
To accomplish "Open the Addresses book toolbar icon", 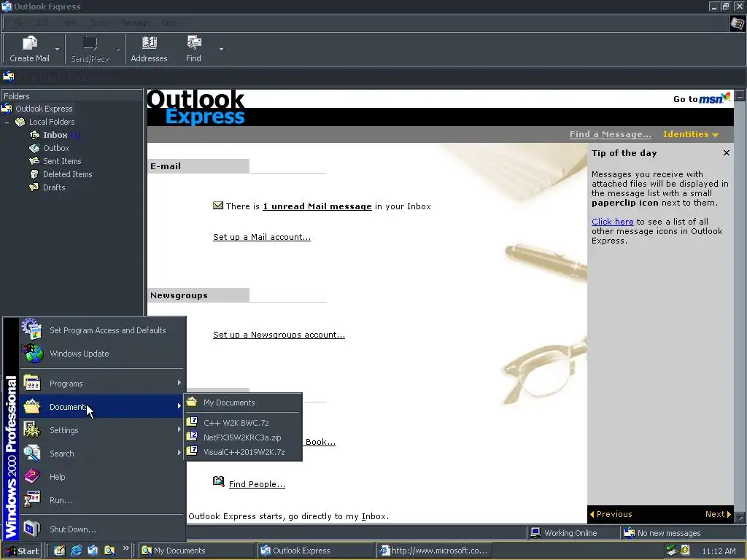I will [149, 43].
